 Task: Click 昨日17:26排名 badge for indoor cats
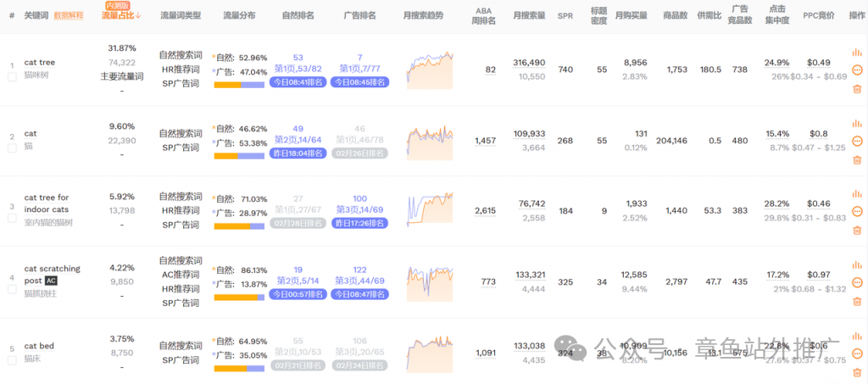pos(359,223)
